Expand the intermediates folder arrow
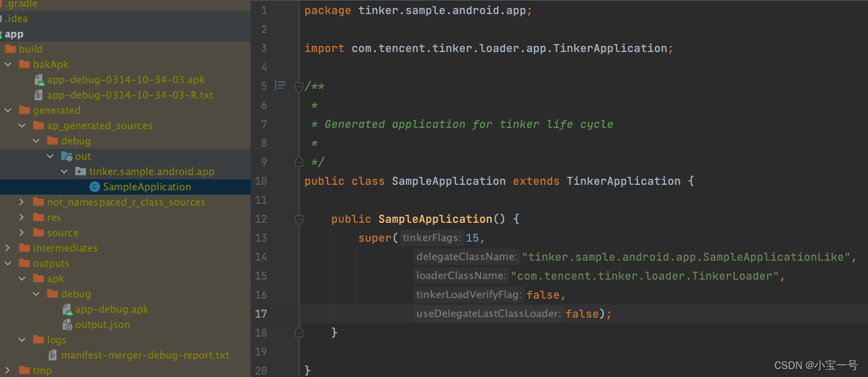The image size is (868, 377). click(8, 248)
